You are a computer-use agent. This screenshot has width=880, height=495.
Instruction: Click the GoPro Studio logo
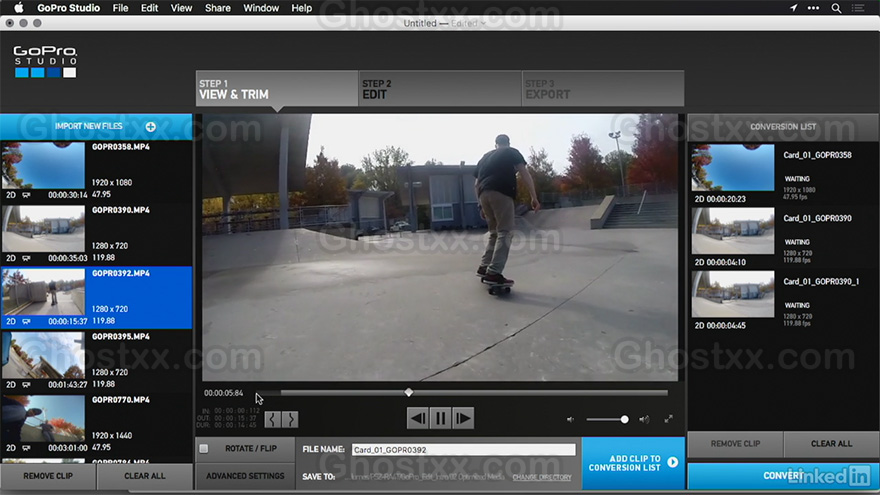45,62
